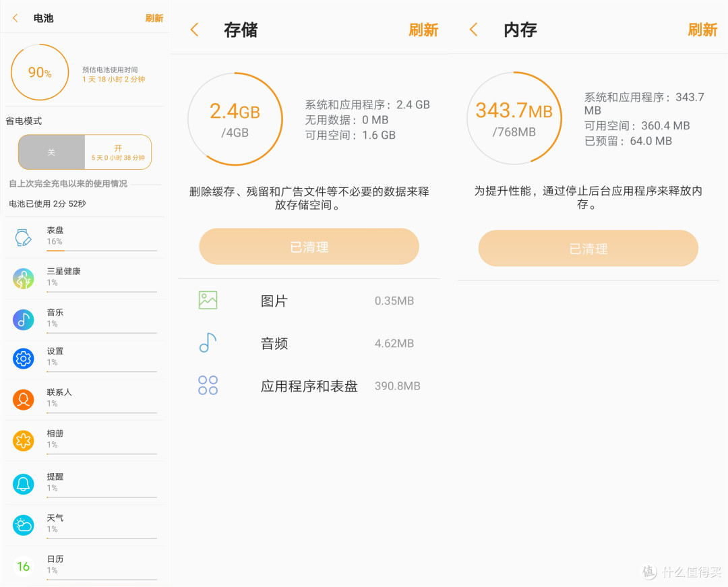The height and width of the screenshot is (587, 728).
Task: Select the 音乐 usage entry text
Action: (x=55, y=312)
